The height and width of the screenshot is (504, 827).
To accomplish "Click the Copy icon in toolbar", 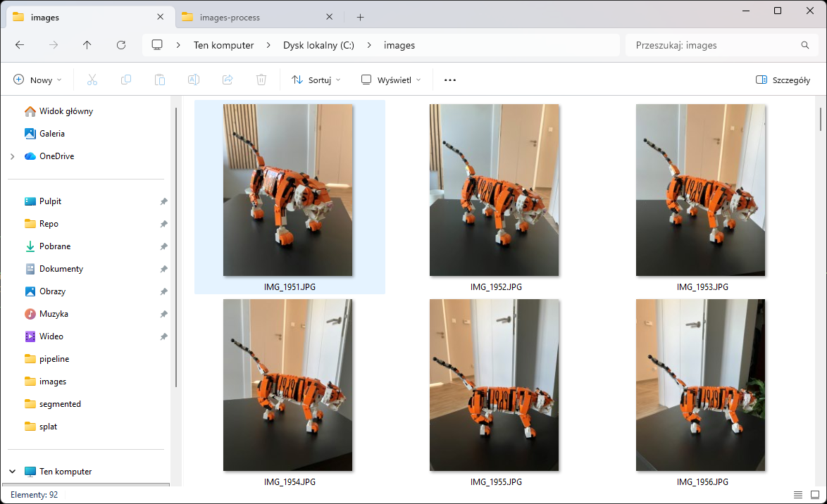I will 125,80.
